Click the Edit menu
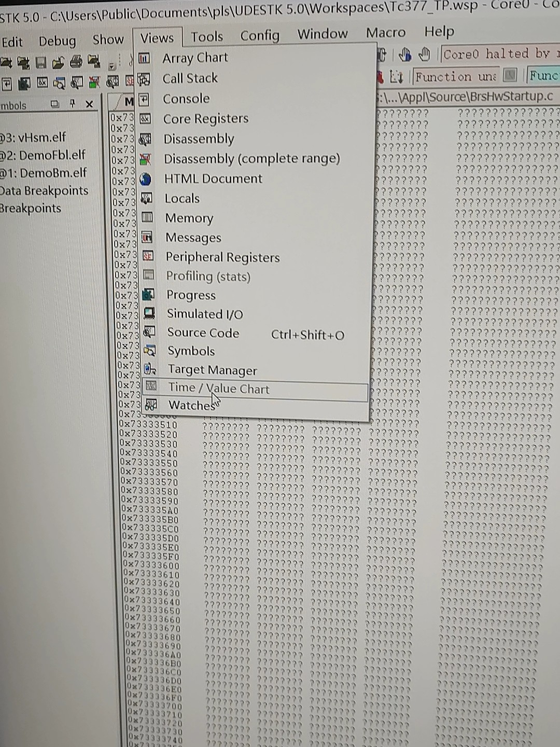The image size is (560, 747). (x=12, y=42)
